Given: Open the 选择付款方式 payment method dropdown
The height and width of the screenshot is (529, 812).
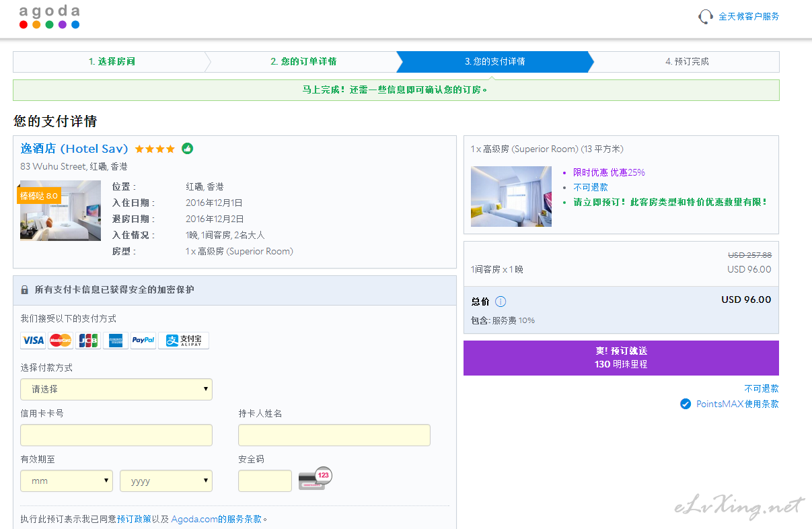Looking at the screenshot, I should (116, 389).
